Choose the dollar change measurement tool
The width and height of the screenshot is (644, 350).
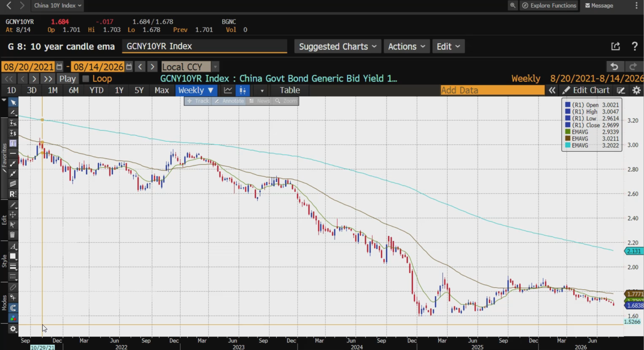pos(13,133)
